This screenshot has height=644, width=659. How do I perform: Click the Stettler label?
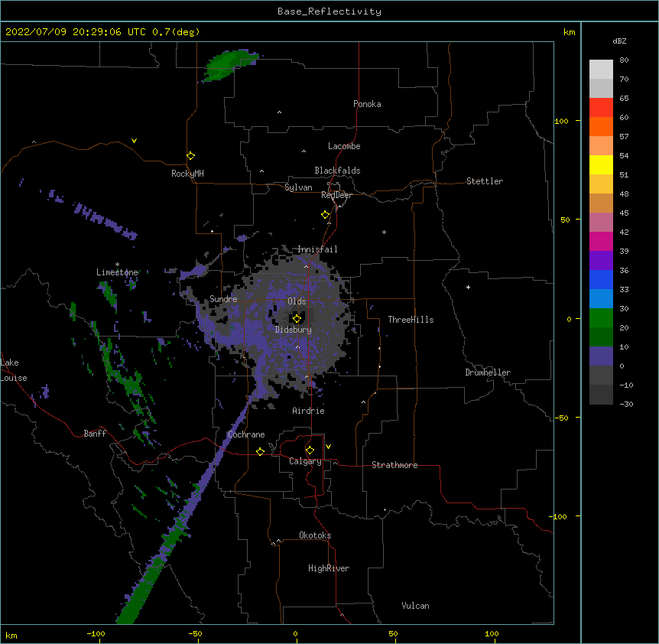click(x=485, y=181)
